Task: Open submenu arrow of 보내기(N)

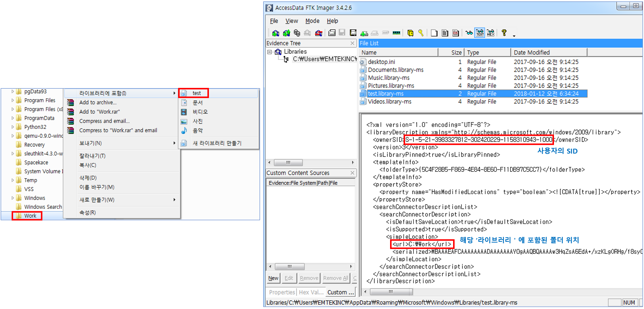Action: pos(174,143)
